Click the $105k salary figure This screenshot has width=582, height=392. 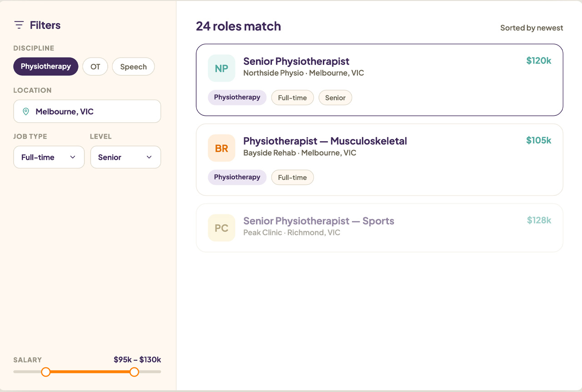click(x=539, y=140)
